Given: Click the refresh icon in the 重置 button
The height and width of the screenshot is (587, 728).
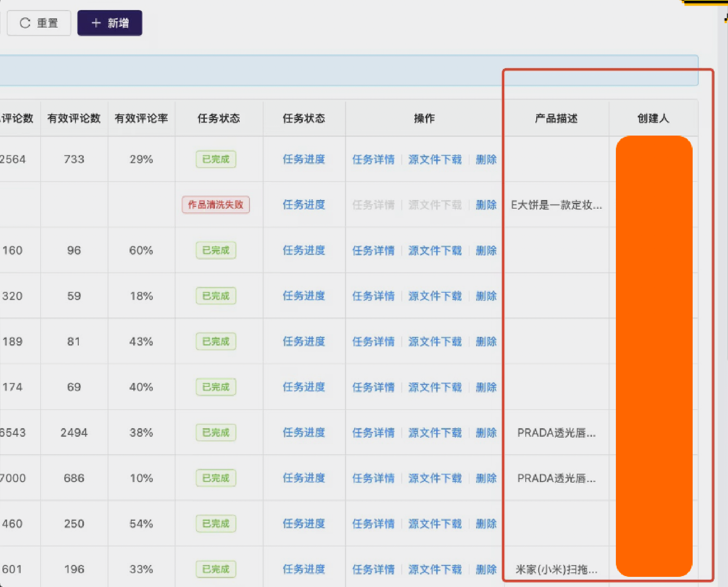Looking at the screenshot, I should pyautogui.click(x=25, y=23).
